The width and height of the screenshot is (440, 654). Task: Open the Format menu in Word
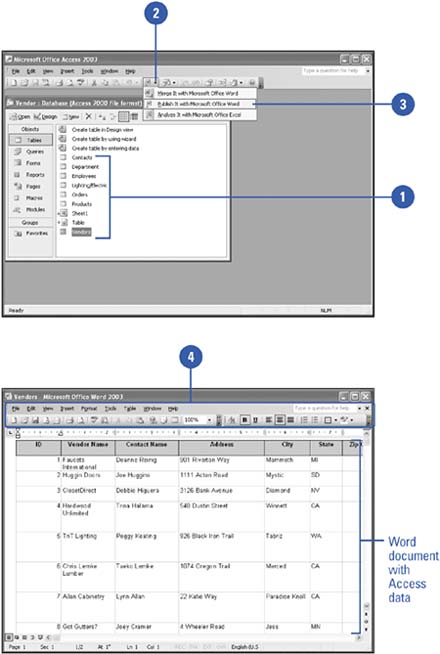pyautogui.click(x=89, y=408)
